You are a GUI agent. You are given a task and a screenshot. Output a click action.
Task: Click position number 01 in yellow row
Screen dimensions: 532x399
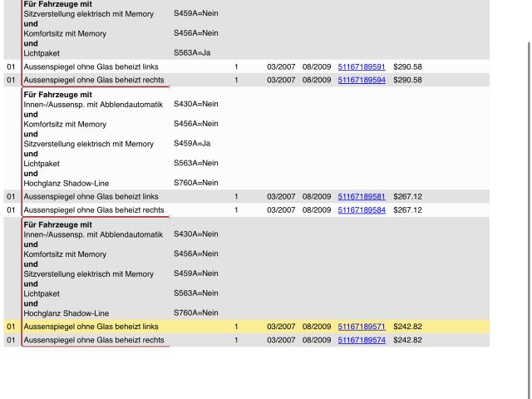[11, 327]
